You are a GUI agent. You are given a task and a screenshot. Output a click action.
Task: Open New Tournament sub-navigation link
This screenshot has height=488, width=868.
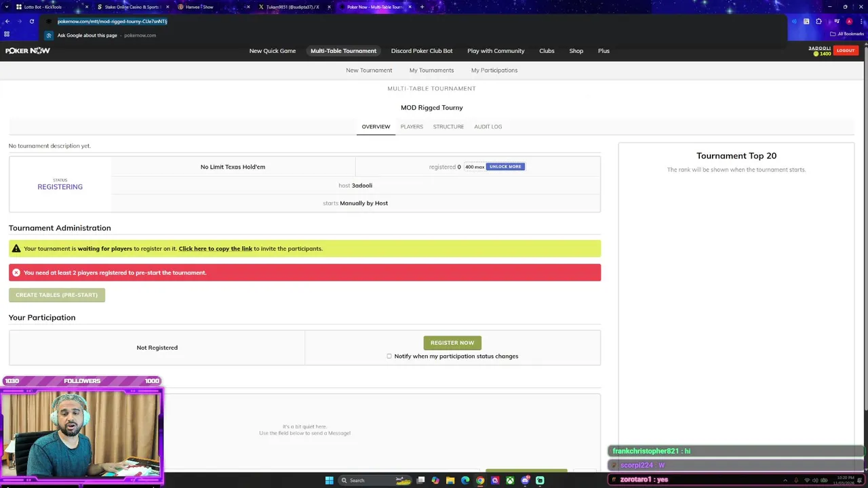(369, 70)
